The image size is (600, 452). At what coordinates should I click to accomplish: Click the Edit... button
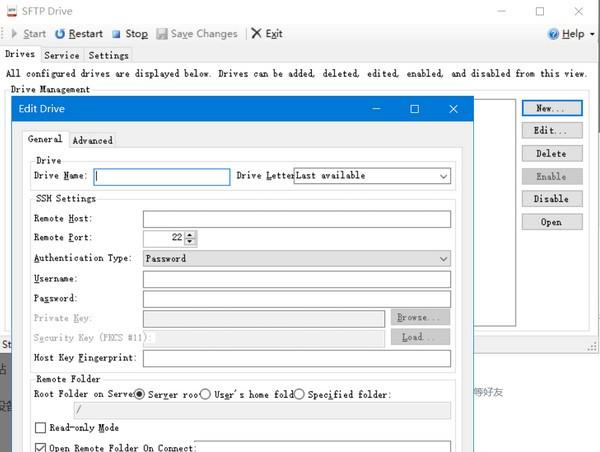552,131
